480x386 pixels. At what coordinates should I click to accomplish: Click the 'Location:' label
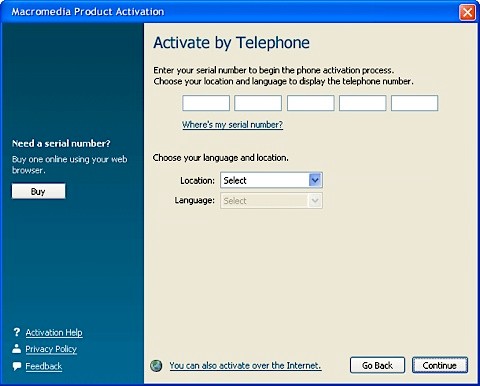(x=197, y=181)
